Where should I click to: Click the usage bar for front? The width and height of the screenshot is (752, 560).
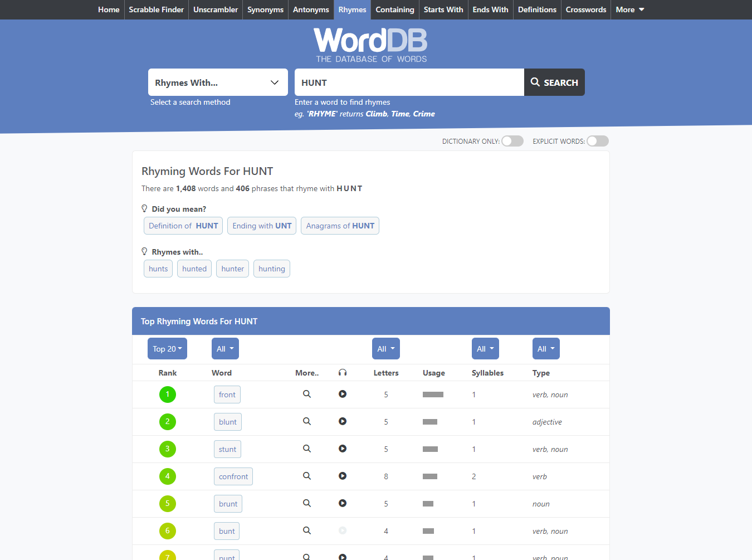coord(433,395)
